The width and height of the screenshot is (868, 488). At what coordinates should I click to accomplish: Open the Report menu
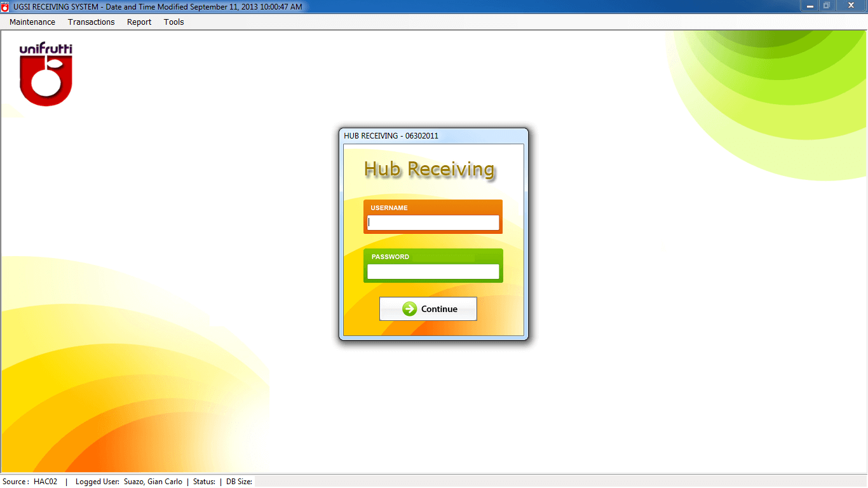pyautogui.click(x=139, y=22)
